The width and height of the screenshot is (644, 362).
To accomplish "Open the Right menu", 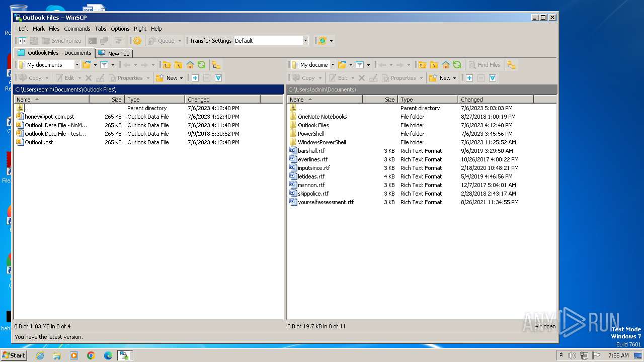I will [x=140, y=29].
